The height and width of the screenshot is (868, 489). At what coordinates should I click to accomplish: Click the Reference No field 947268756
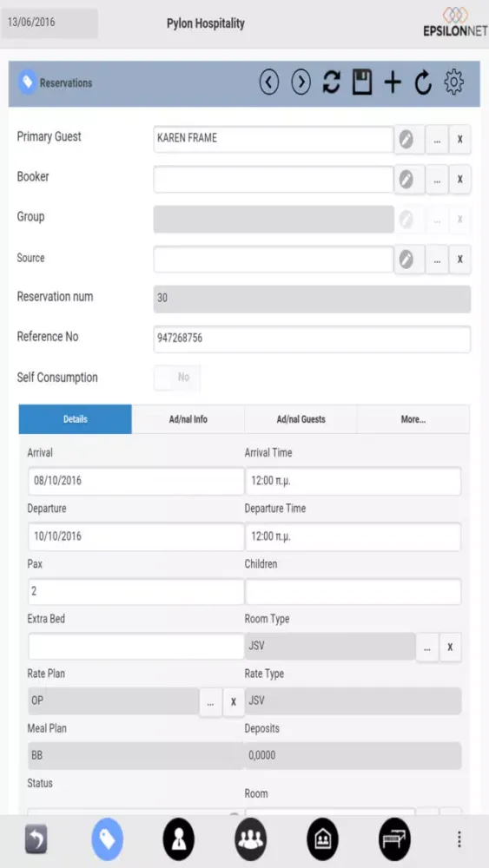point(313,339)
